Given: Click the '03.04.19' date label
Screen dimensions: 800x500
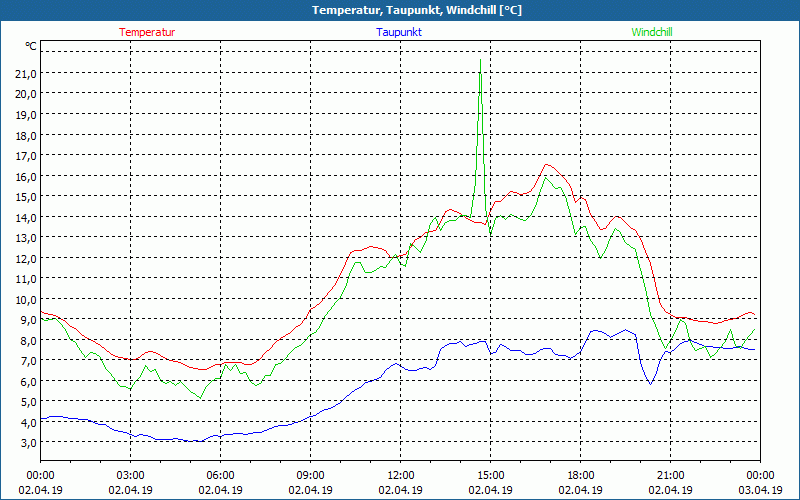Looking at the screenshot, I should coord(760,490).
